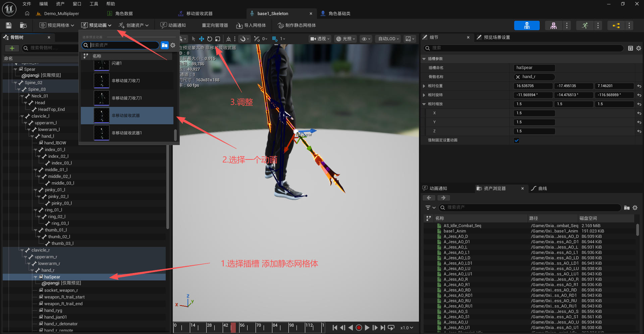Open details panel property matrix grid icon
Viewport: 644px width, 334px height.
[x=631, y=48]
